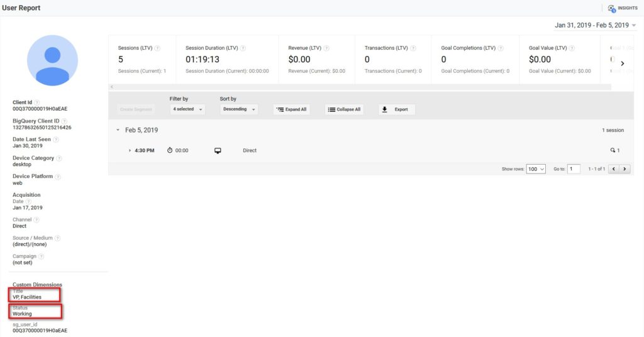Viewport: 644px width, 337px height.
Task: Open the Sort by Descending dropdown
Action: pos(239,109)
